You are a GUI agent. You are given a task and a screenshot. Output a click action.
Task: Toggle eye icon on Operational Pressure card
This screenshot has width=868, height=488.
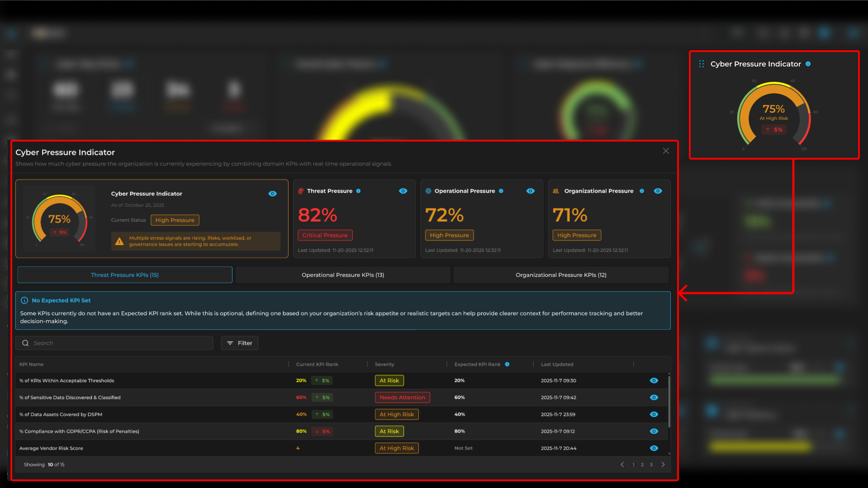[x=530, y=191]
